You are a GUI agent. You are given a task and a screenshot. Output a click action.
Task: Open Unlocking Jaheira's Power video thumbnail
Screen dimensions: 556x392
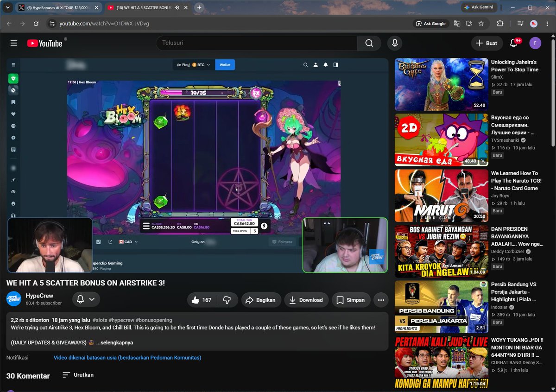click(x=442, y=84)
